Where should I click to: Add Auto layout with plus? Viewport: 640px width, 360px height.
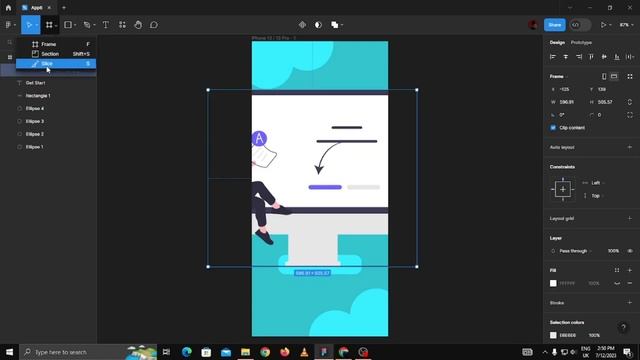tap(630, 147)
